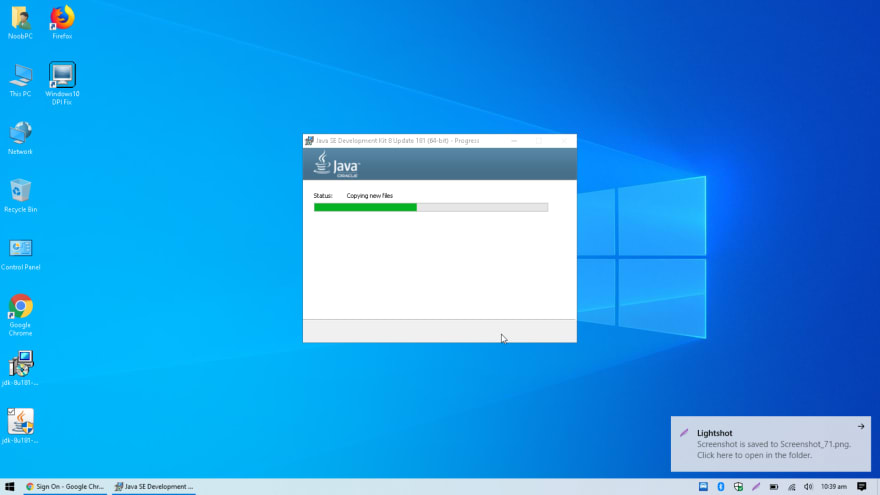Click the checkbox on jdk-8u181 desktop icon
This screenshot has height=495, width=880.
pos(11,412)
